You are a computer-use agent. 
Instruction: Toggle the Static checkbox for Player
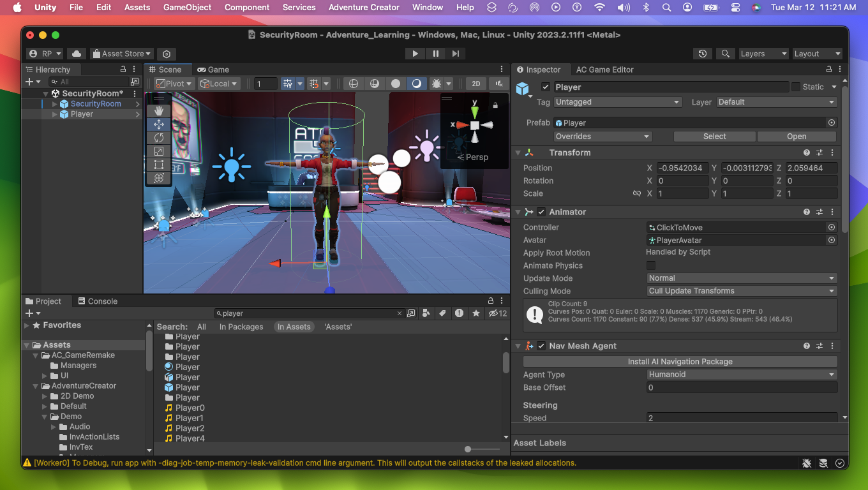click(795, 87)
